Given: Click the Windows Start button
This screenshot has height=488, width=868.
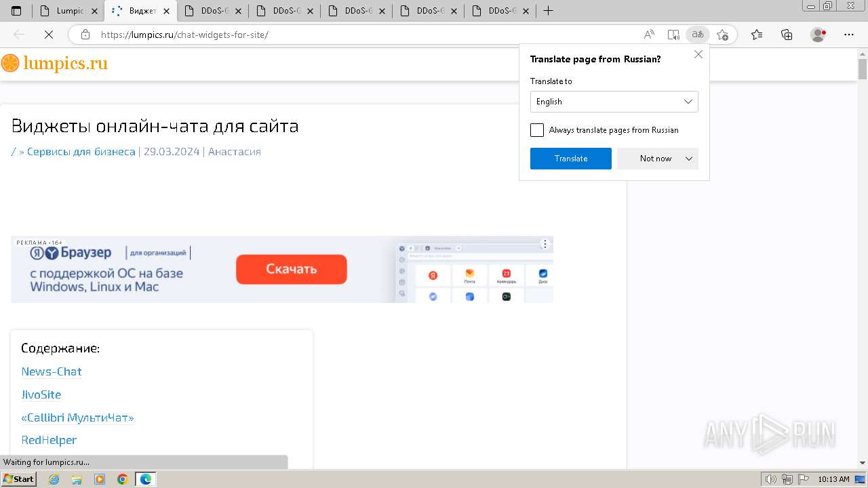Looking at the screenshot, I should pos(19,479).
